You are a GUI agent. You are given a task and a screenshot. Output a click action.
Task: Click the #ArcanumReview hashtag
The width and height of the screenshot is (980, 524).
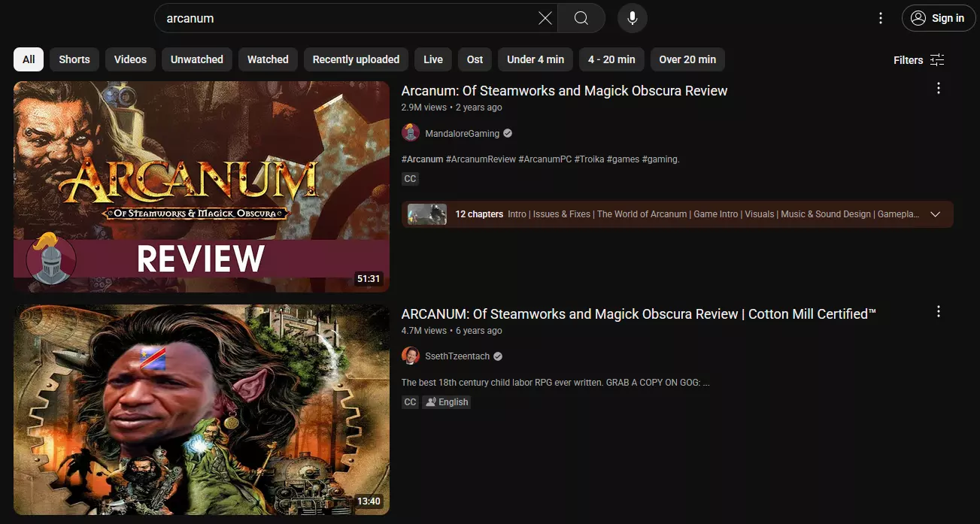(x=481, y=159)
